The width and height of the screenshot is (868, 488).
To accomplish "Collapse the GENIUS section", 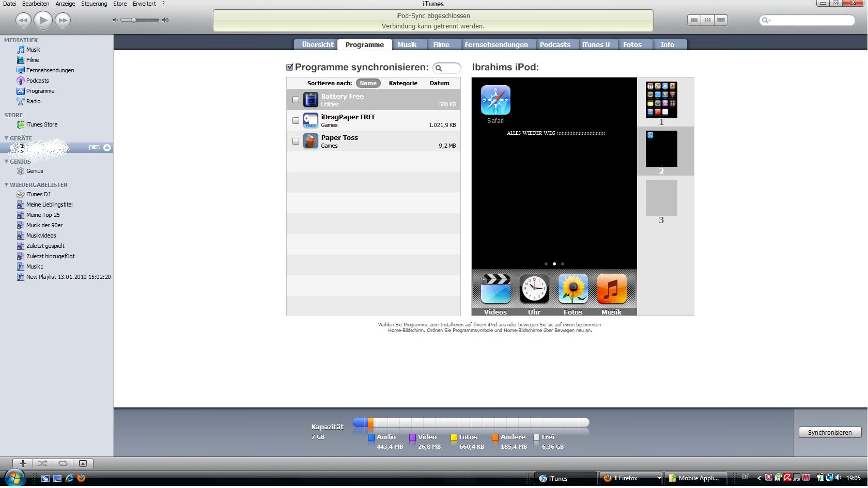I will pos(6,162).
